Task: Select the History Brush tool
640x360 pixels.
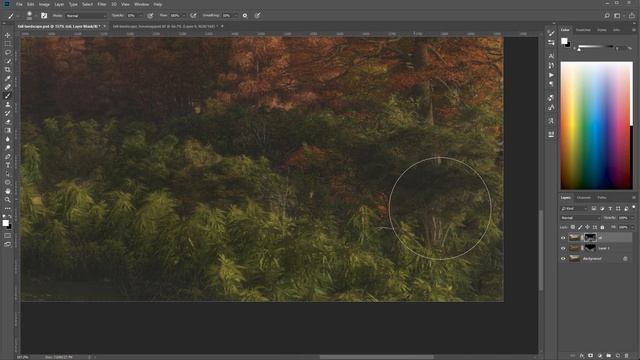Action: [7, 113]
